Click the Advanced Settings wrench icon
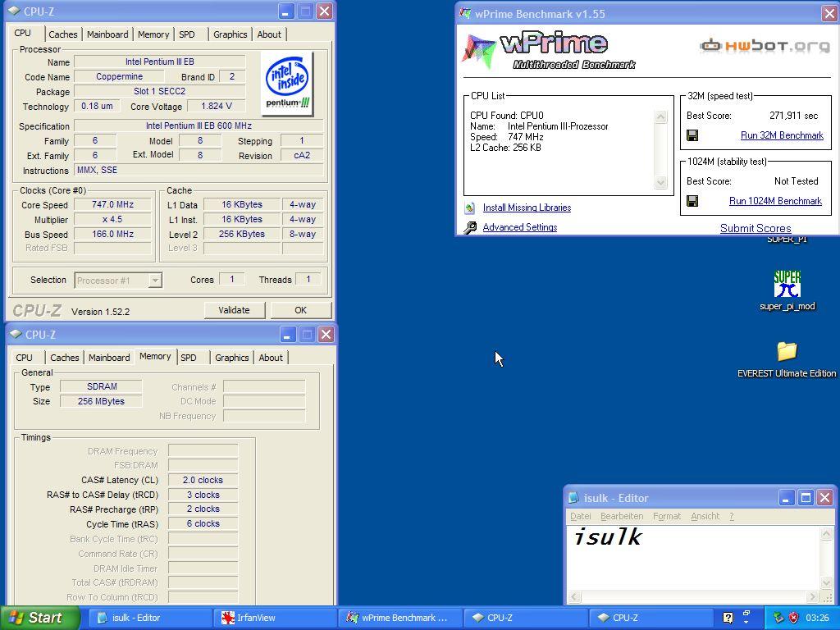 click(470, 228)
